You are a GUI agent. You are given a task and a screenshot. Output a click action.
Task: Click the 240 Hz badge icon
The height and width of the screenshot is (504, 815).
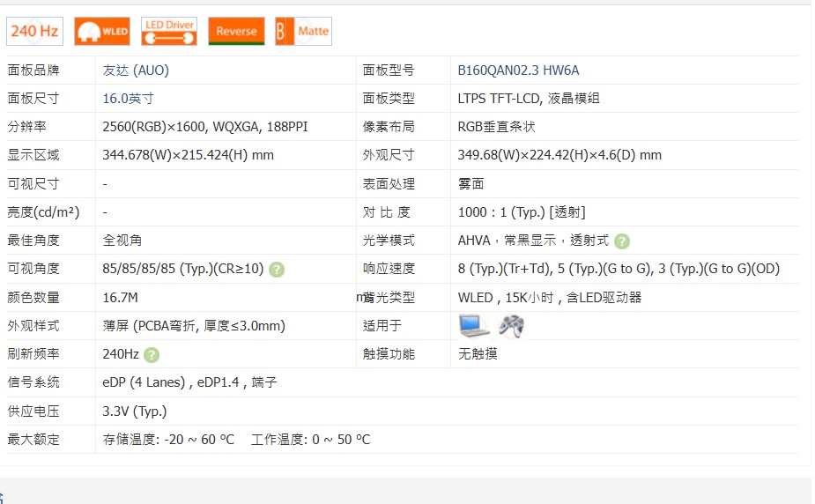(35, 32)
